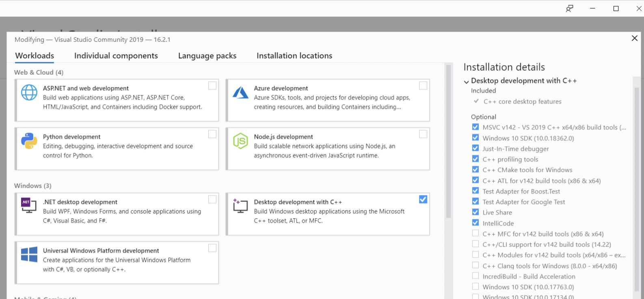Click the Python development logo icon
644x299 pixels.
(29, 141)
